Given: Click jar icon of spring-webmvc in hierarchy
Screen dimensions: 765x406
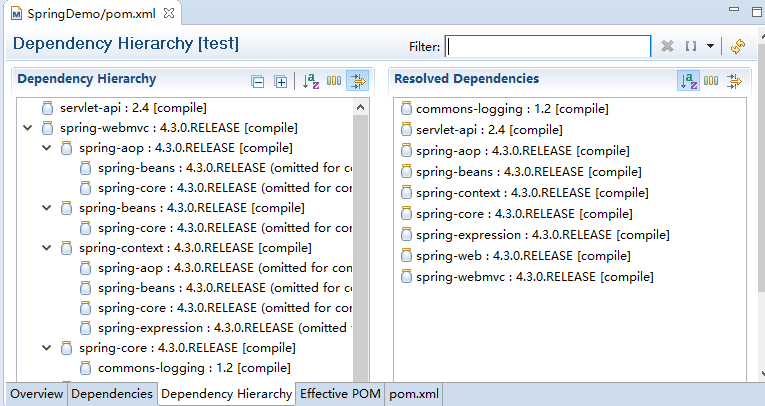Looking at the screenshot, I should [x=47, y=128].
